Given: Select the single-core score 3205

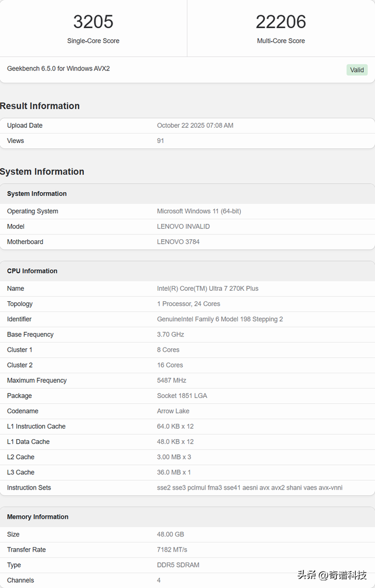Looking at the screenshot, I should pos(93,22).
